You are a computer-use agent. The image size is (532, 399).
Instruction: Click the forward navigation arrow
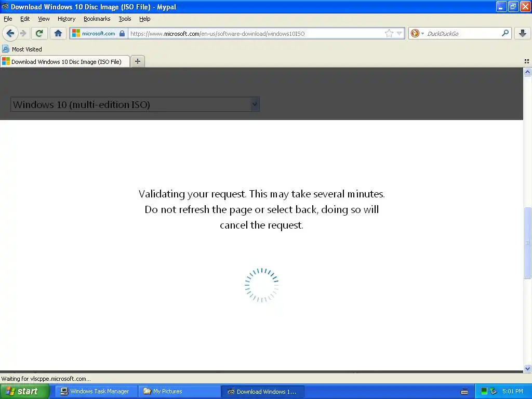tap(23, 33)
